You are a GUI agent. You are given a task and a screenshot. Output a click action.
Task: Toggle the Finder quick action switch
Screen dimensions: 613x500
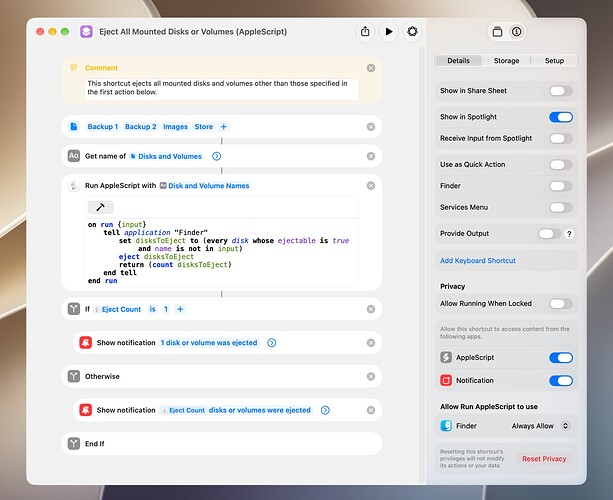point(561,186)
